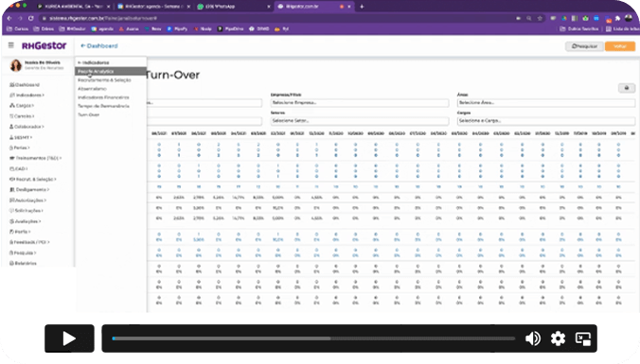Go back to Dashboard link
The image size is (640, 364).
pos(99,45)
